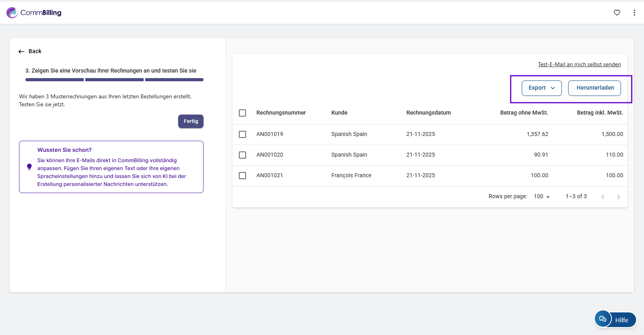The image size is (644, 335).
Task: Sort by Rechnungsdatum column header
Action: click(x=428, y=113)
